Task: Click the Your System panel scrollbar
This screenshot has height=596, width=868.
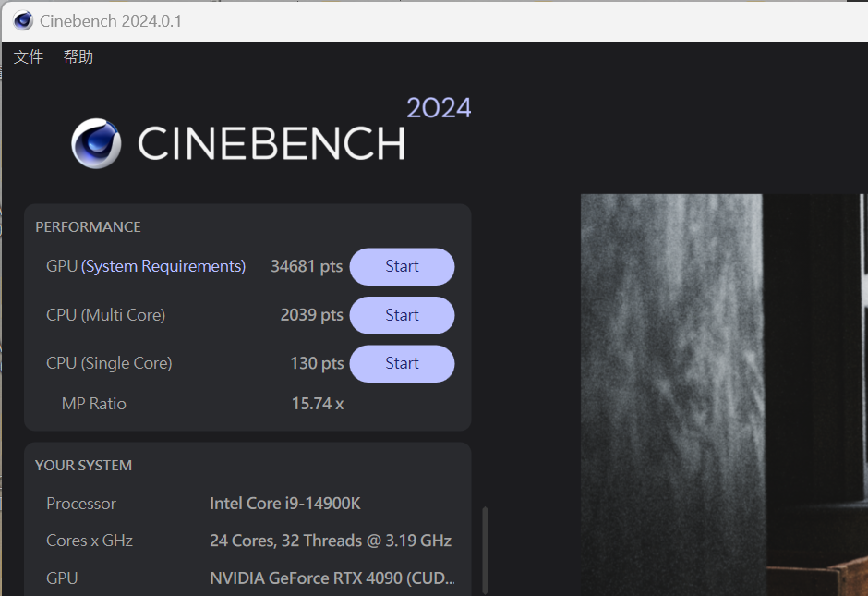Action: click(x=485, y=550)
